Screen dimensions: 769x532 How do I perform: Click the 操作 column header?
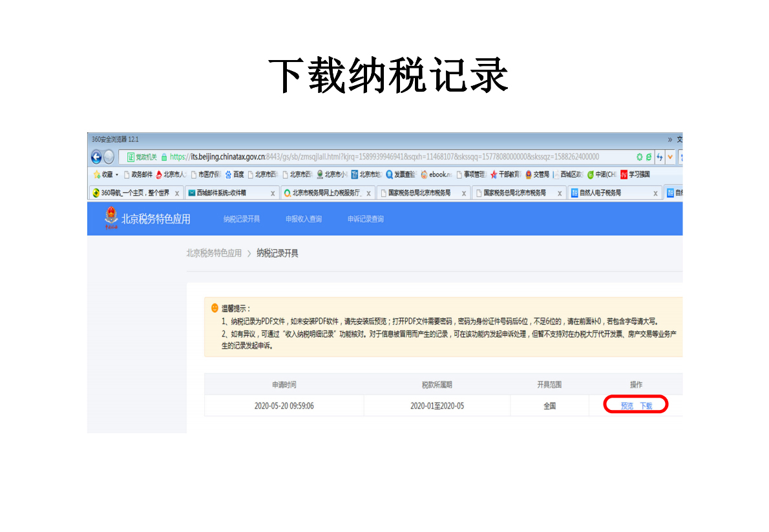[636, 385]
